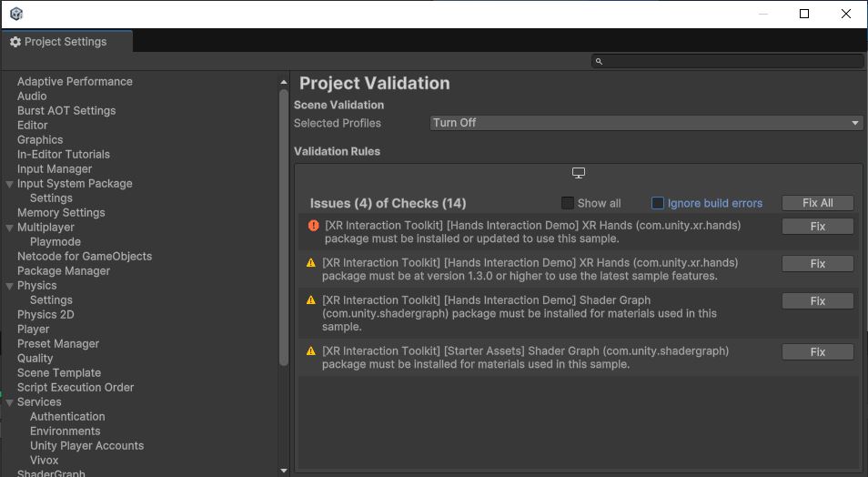The height and width of the screenshot is (477, 868).
Task: Click warning icon for XR Hands version 1.3.0
Action: click(x=311, y=263)
